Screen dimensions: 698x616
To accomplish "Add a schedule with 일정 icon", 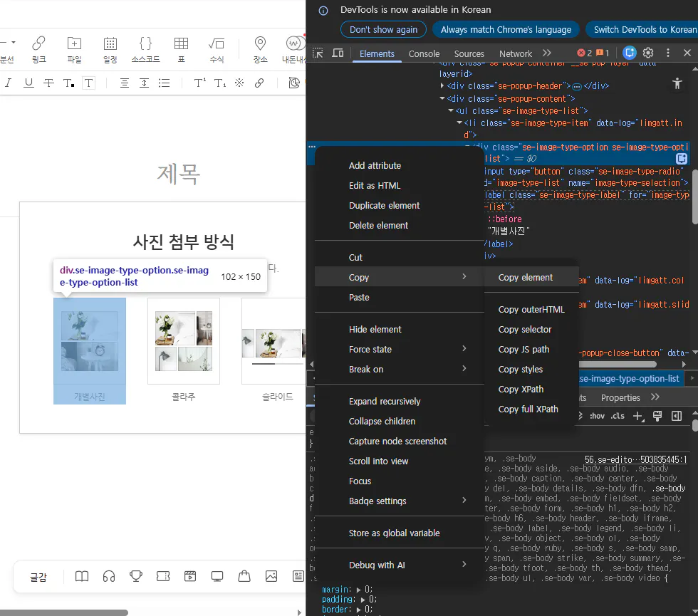I will coord(110,49).
